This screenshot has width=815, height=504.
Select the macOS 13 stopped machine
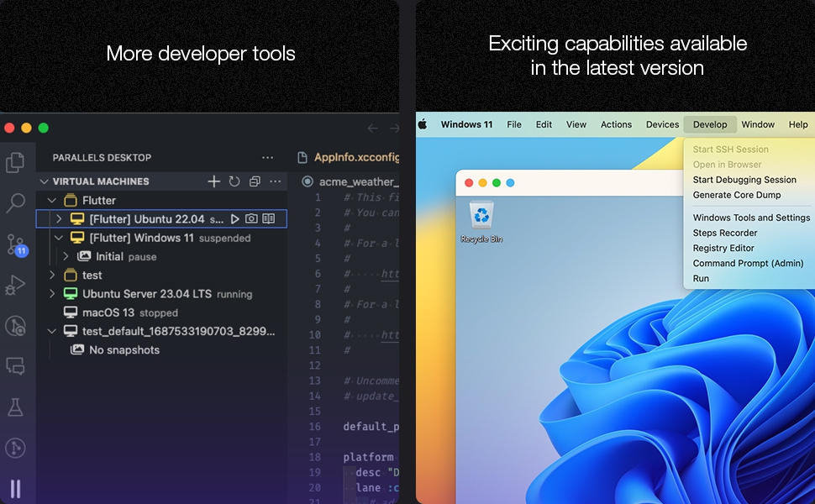coord(161,312)
